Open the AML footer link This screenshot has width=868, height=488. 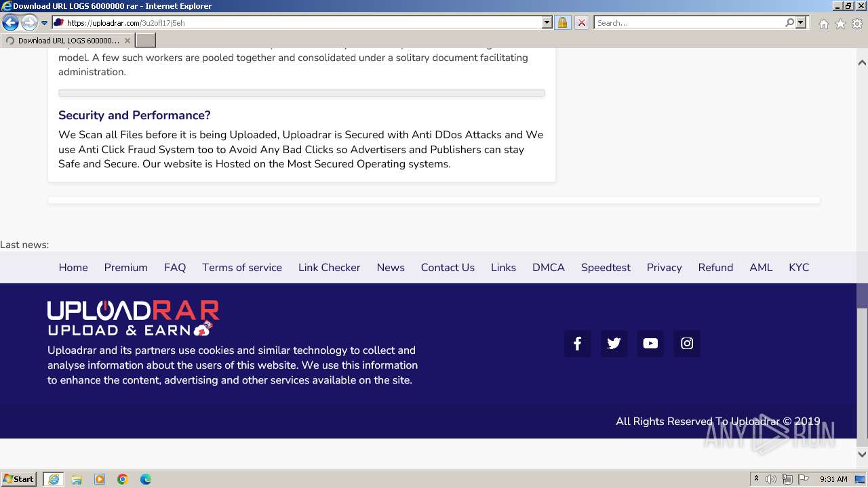(761, 268)
